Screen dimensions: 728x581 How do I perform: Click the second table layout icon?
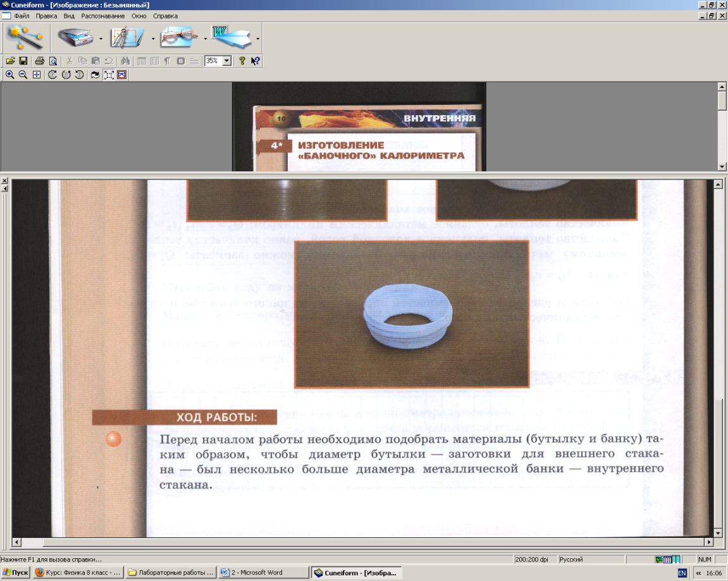[154, 61]
